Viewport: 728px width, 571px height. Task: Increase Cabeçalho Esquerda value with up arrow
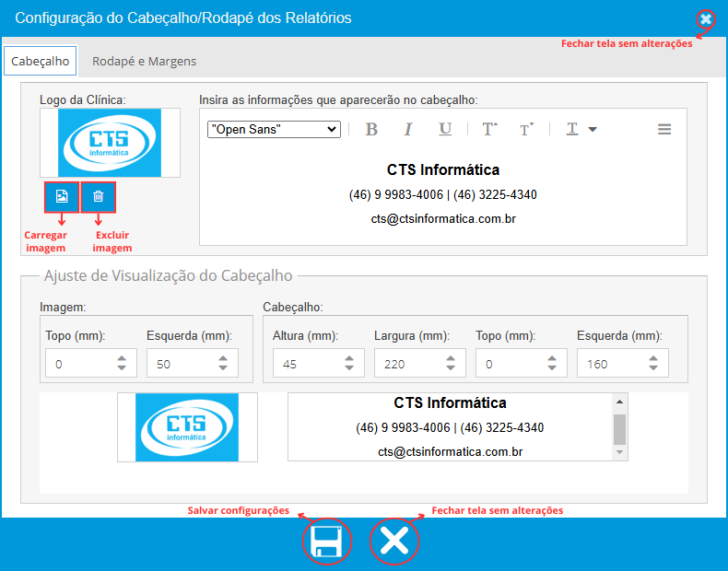tap(653, 358)
